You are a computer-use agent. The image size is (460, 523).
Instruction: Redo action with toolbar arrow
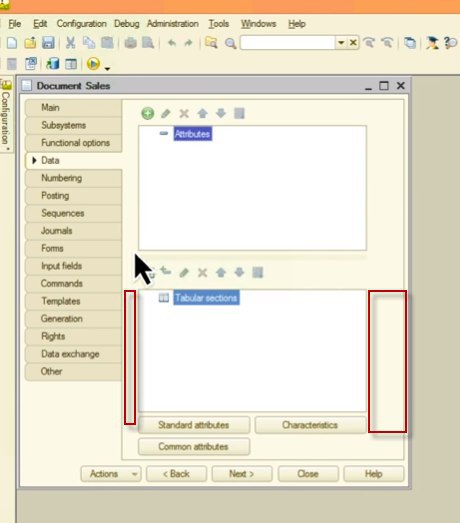coord(188,43)
